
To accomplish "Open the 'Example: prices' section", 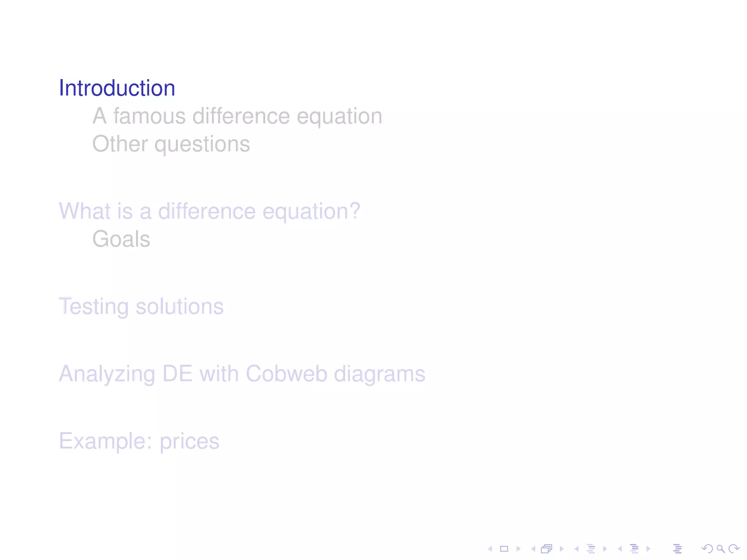I will click(139, 441).
